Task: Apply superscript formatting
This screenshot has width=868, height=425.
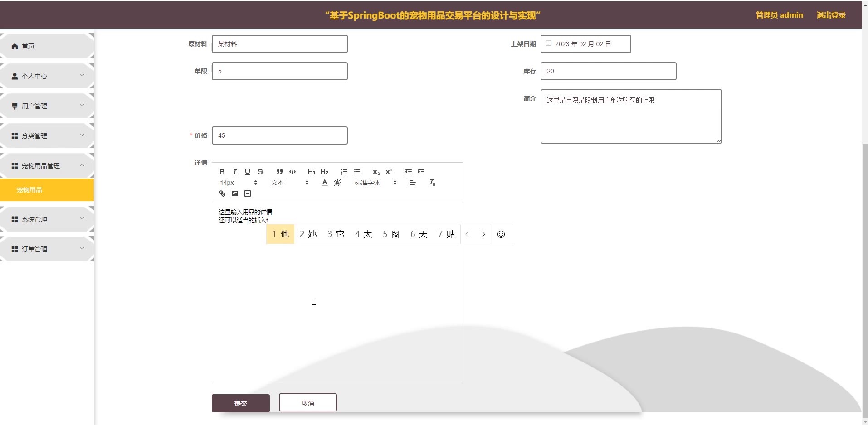Action: pos(389,172)
